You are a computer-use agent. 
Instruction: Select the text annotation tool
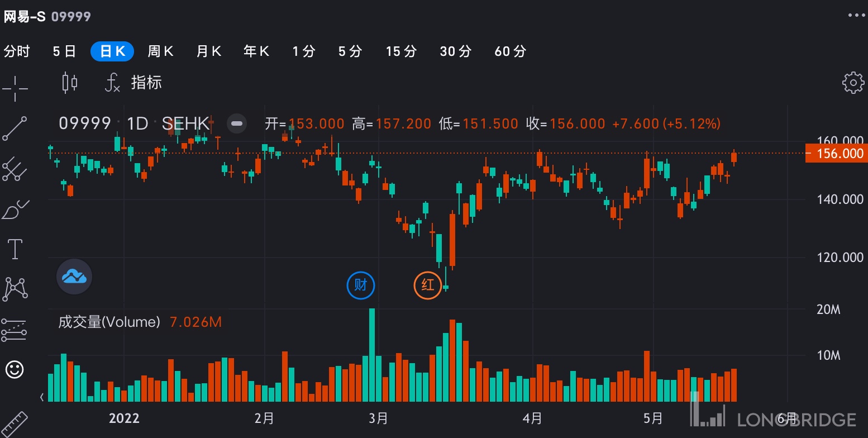point(15,249)
